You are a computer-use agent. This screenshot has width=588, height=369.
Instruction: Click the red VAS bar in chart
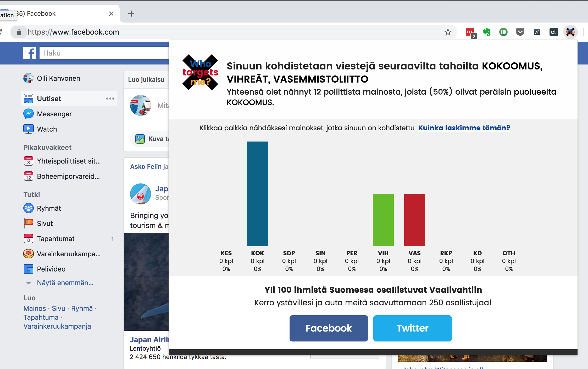415,220
